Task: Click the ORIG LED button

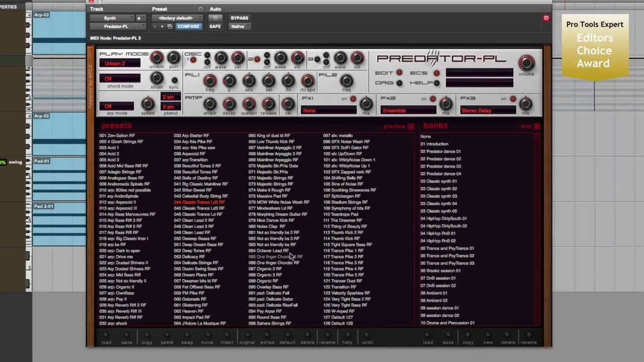Action: pyautogui.click(x=399, y=83)
